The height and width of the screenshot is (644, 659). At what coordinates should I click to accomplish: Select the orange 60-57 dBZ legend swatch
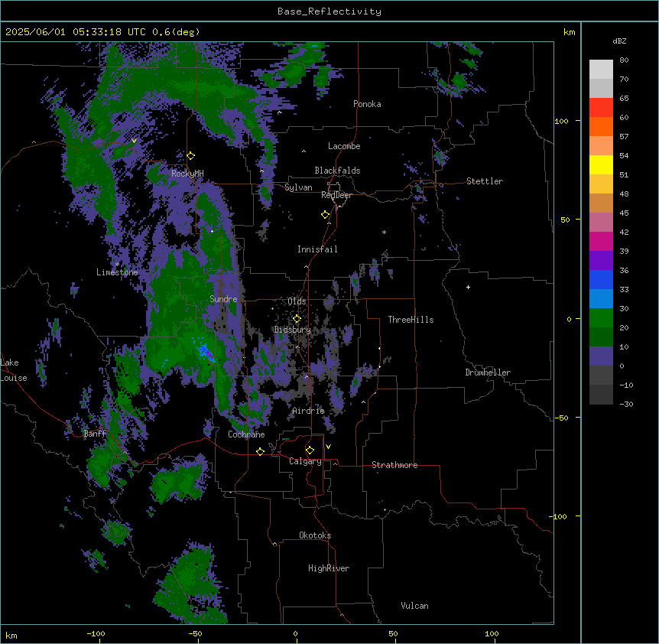[x=601, y=126]
